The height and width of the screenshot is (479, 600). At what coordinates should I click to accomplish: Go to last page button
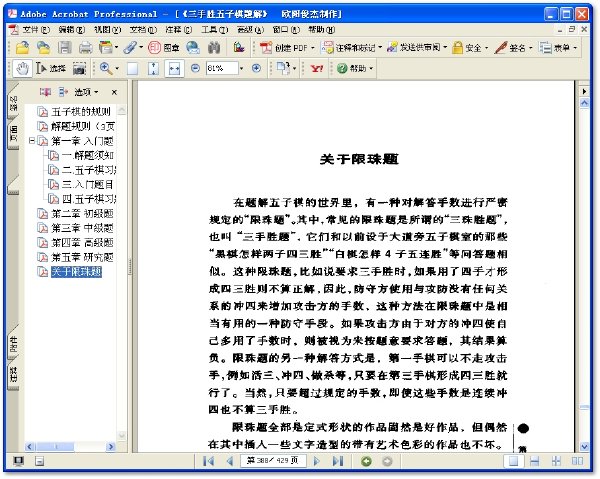[x=338, y=461]
